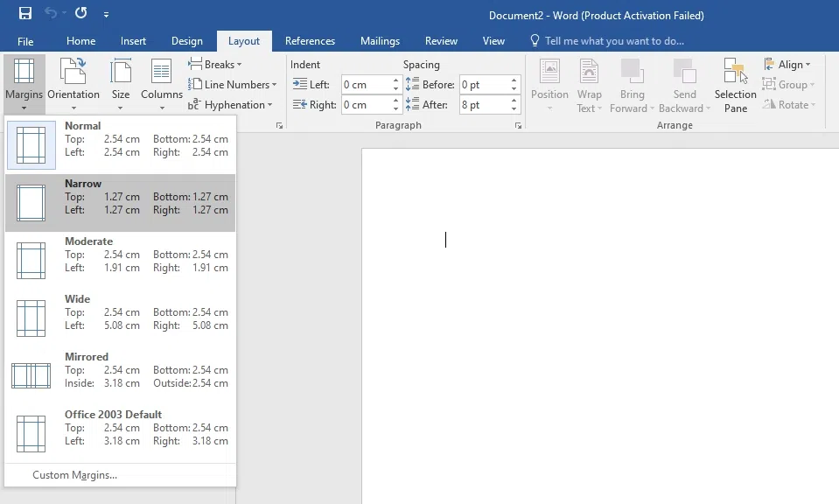This screenshot has height=504, width=839.
Task: Increase Spacing After using the up stepper
Action: [x=513, y=100]
